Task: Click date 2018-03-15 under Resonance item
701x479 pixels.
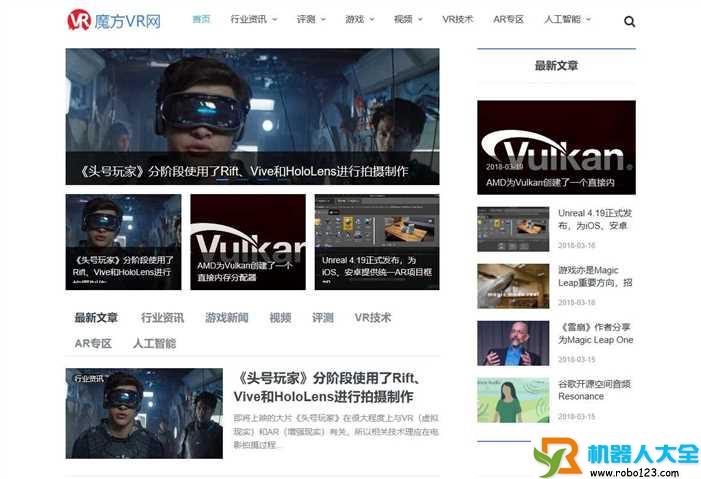Action: click(577, 416)
